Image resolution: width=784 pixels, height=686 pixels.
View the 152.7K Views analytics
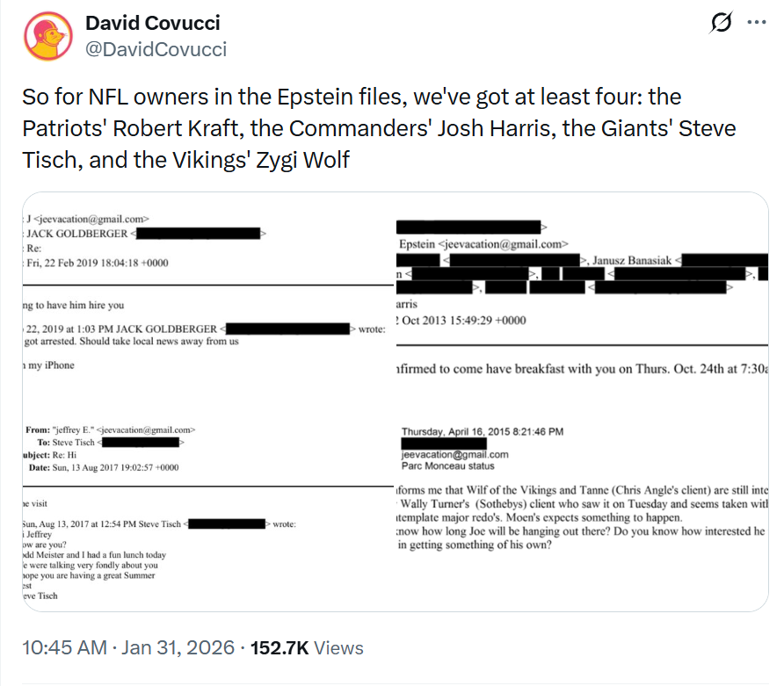pyautogui.click(x=307, y=647)
